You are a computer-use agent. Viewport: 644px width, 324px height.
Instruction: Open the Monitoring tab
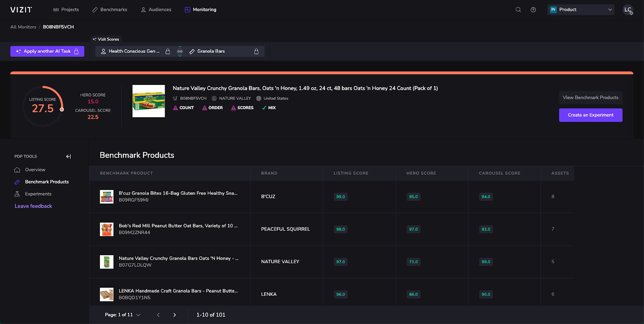200,10
